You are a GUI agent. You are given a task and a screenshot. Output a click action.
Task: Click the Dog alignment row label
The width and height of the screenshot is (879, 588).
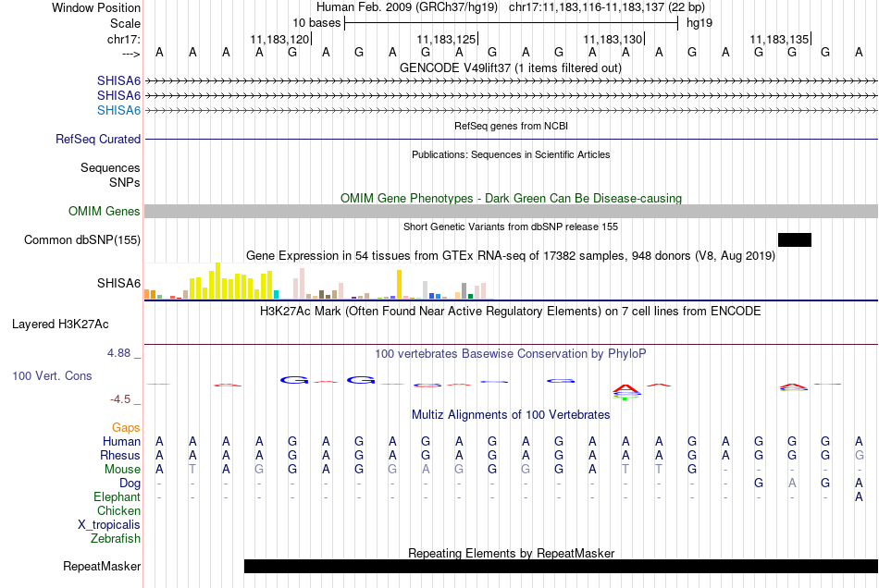coord(130,484)
